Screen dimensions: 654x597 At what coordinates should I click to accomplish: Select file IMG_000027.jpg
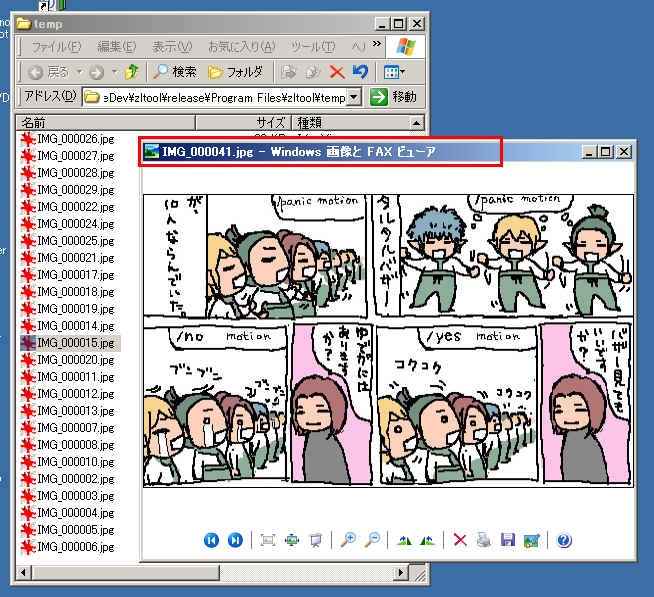[68, 156]
